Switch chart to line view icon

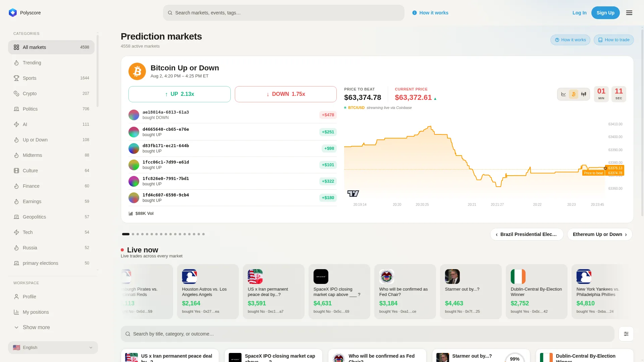coord(563,94)
